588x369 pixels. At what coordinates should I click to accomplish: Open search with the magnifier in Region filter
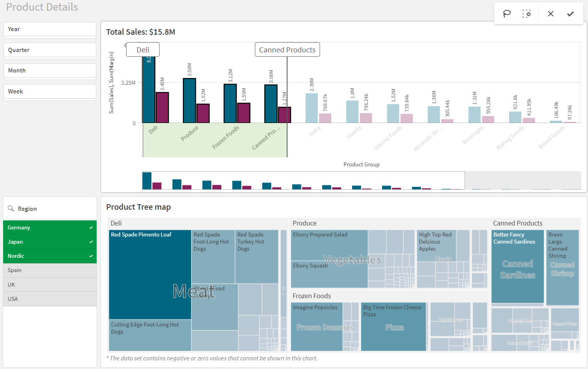click(x=10, y=209)
